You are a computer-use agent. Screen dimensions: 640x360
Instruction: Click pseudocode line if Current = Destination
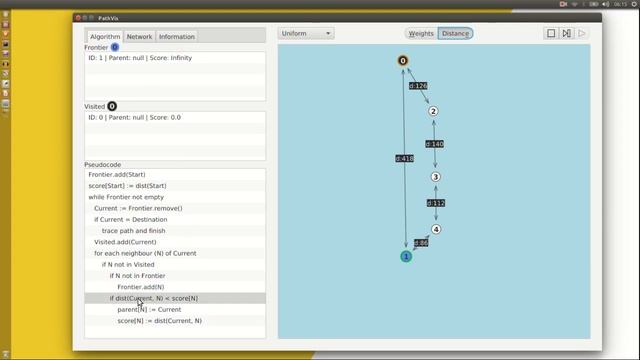(175, 220)
